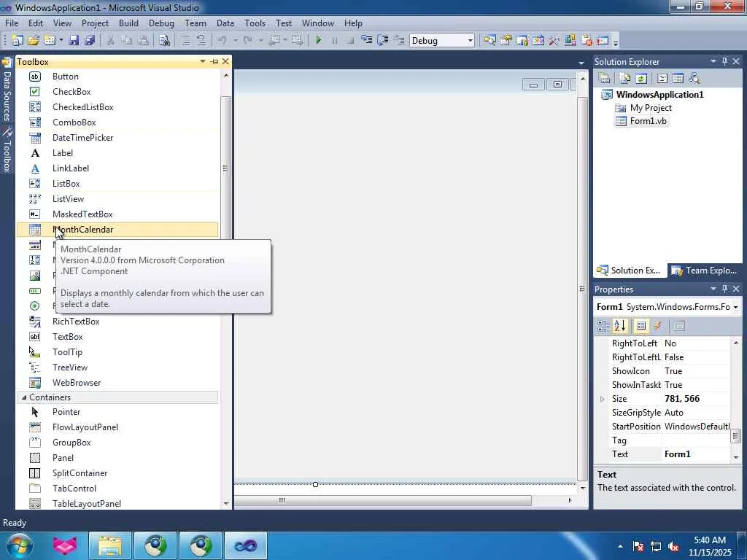Open document tab list dropdown arrow

(x=581, y=63)
